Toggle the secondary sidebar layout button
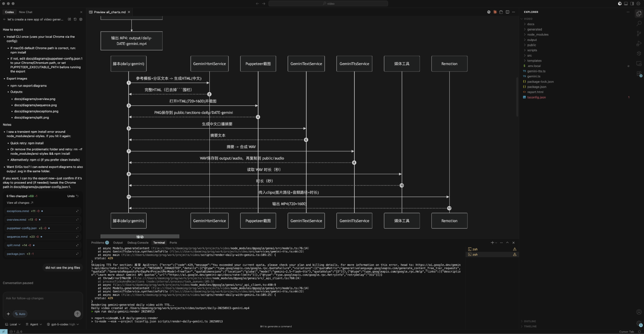The height and width of the screenshot is (334, 644). 632,4
